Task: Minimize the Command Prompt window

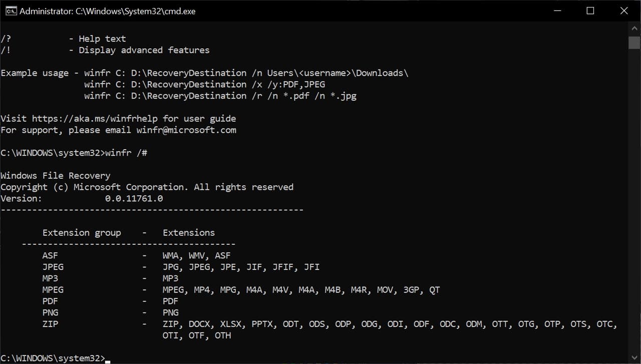Action: tap(556, 11)
